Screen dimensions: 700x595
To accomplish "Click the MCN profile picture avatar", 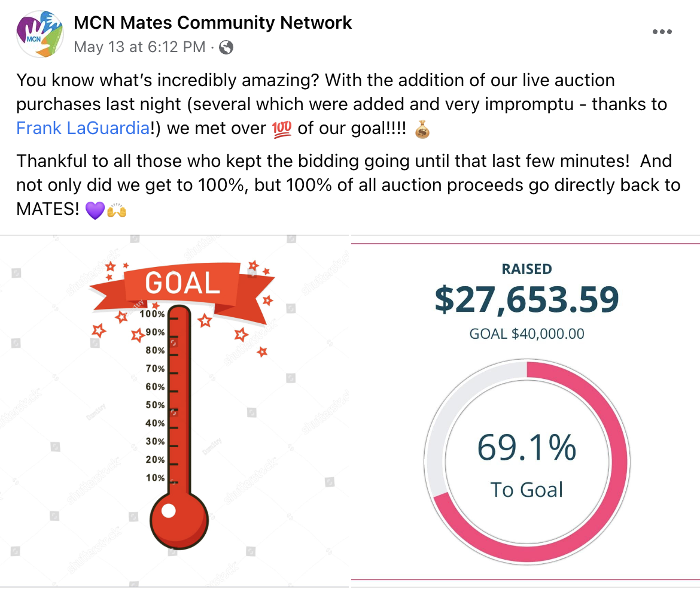I will [x=37, y=34].
